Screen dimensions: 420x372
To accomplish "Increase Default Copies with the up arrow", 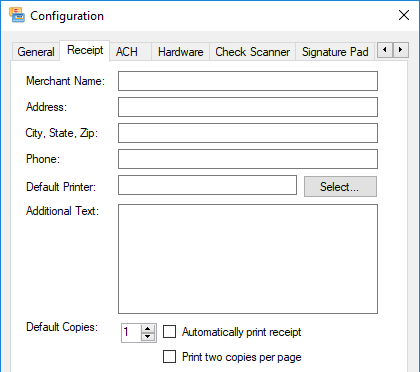I will pyautogui.click(x=148, y=329).
